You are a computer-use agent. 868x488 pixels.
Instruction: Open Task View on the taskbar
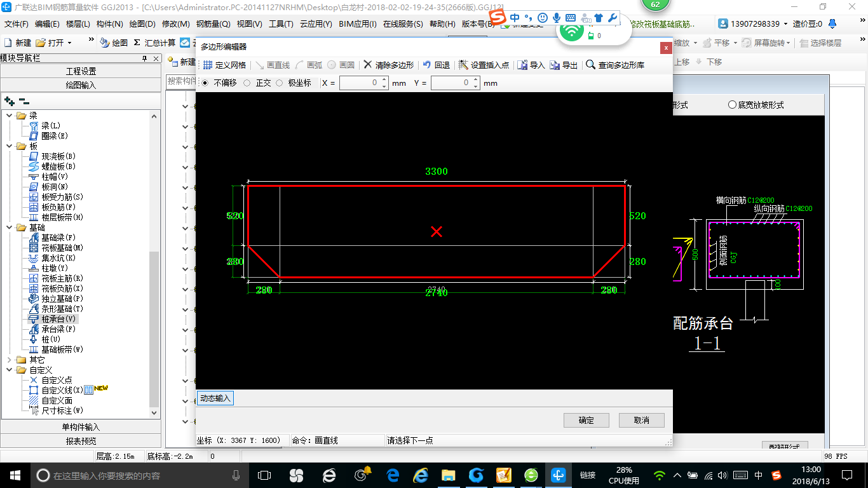[264, 475]
